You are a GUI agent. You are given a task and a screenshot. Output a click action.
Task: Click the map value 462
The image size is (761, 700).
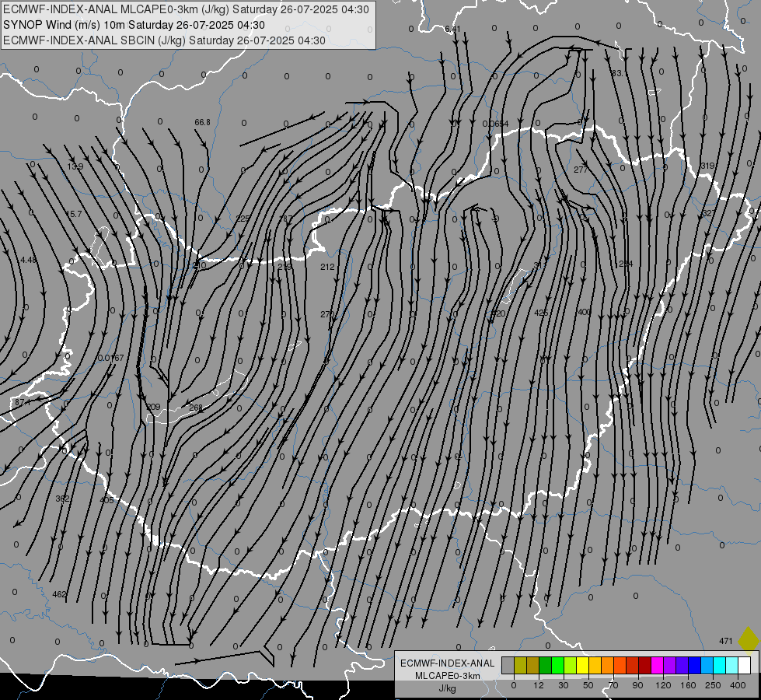59,594
